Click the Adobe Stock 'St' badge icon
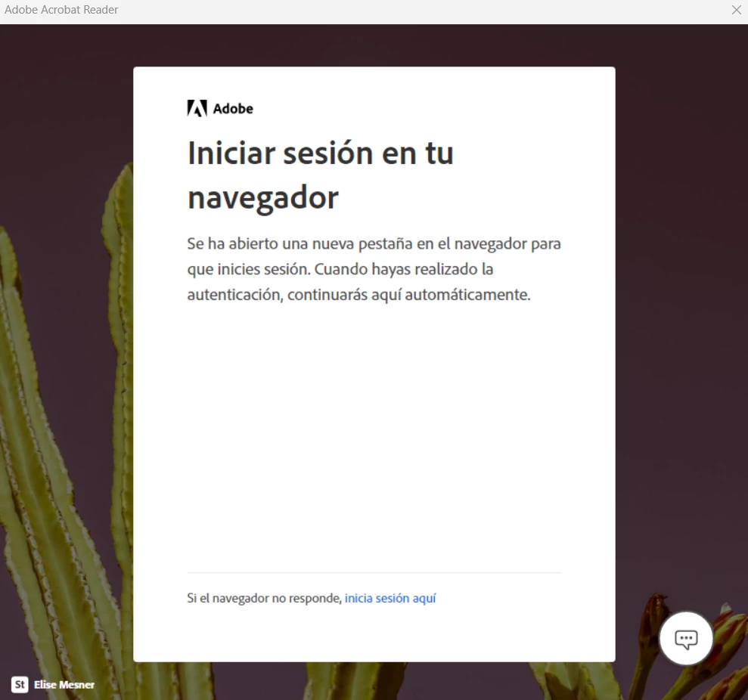This screenshot has height=700, width=748. (x=20, y=685)
